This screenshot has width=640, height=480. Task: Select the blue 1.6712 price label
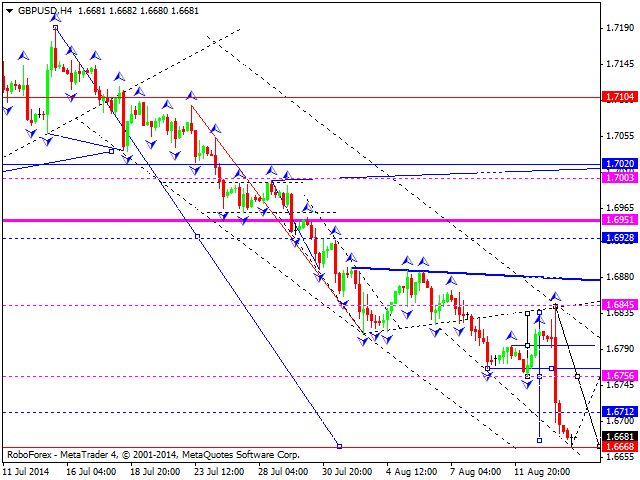coord(620,411)
